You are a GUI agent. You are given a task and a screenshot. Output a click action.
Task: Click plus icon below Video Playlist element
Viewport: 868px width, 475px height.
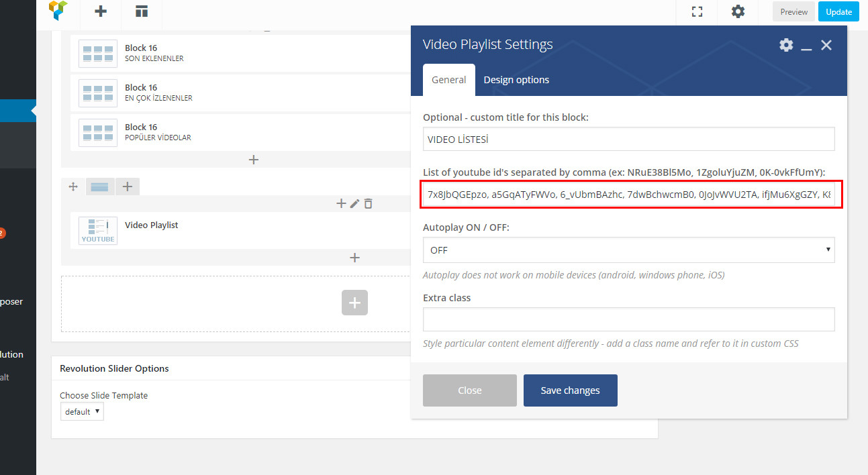[x=355, y=258]
